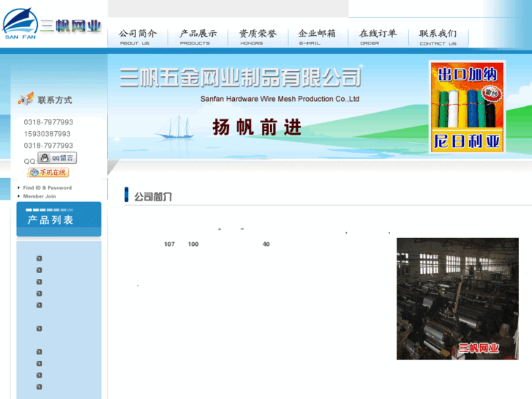The image size is (532, 399).
Task: Open the 在线订单 Order menu
Action: pos(378,37)
